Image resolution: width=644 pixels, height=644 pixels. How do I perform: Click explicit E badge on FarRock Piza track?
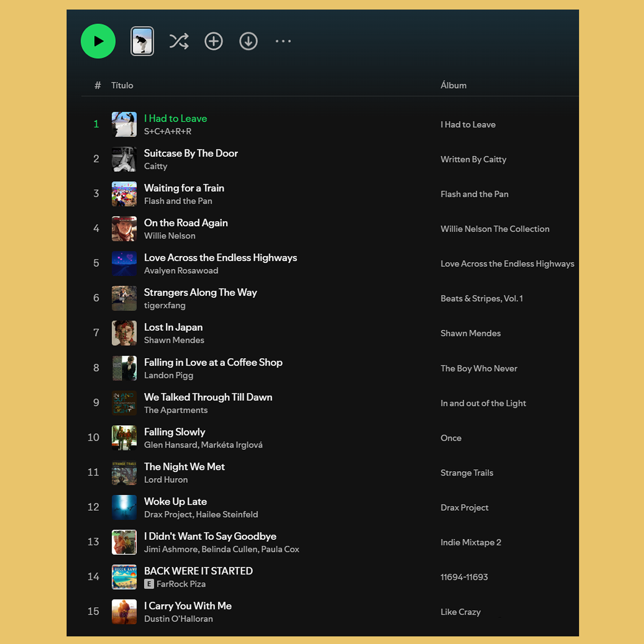(x=149, y=584)
